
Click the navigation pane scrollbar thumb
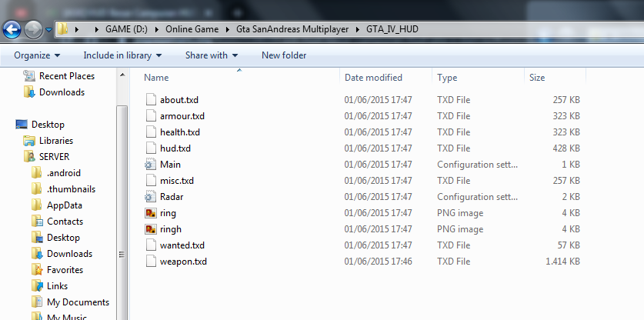coord(122,212)
